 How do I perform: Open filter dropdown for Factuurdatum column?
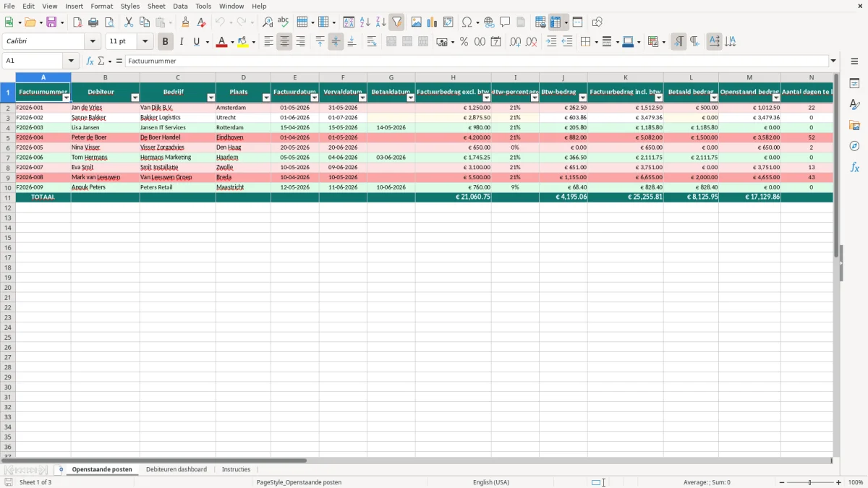point(314,98)
